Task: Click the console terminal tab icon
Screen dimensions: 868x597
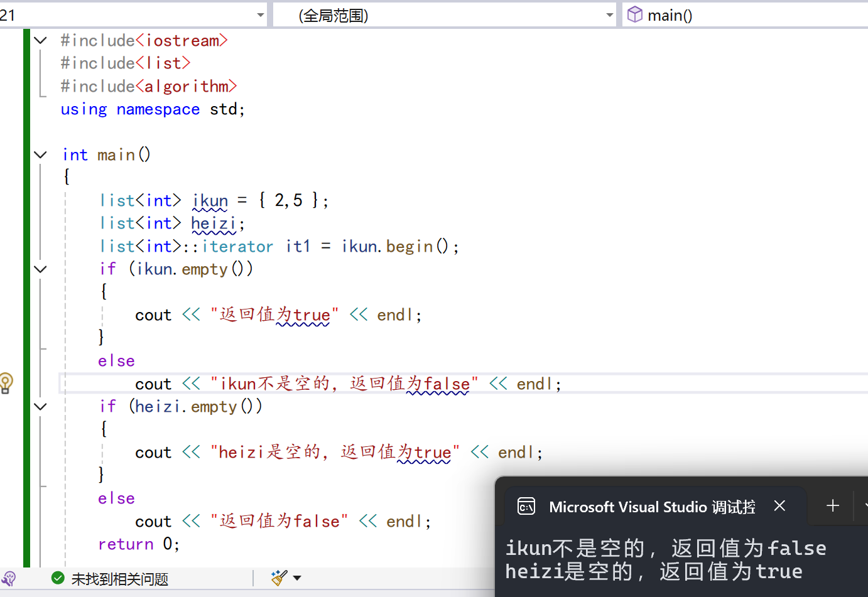Action: (x=526, y=506)
